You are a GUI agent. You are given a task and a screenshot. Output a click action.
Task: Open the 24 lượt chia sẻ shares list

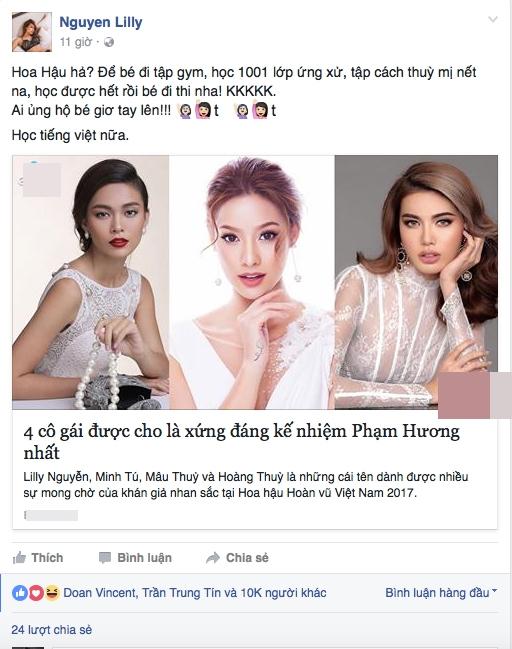tap(51, 630)
